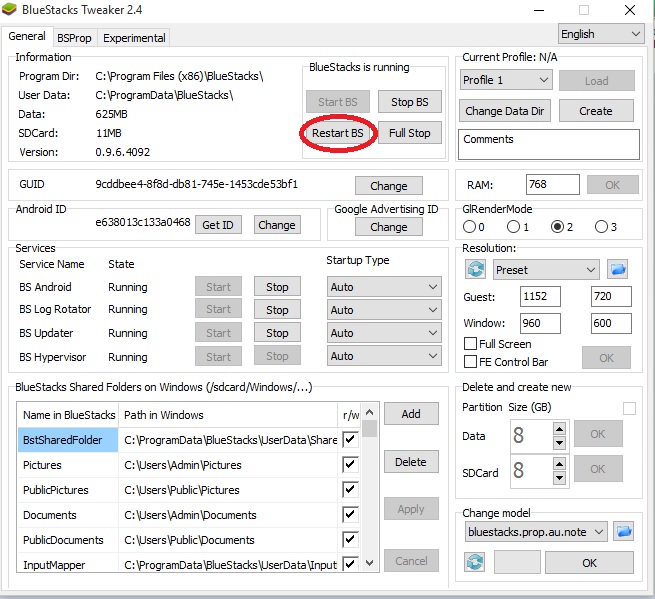Click the Path in Windows column header
Viewport: 655px width, 599px height.
coord(228,415)
